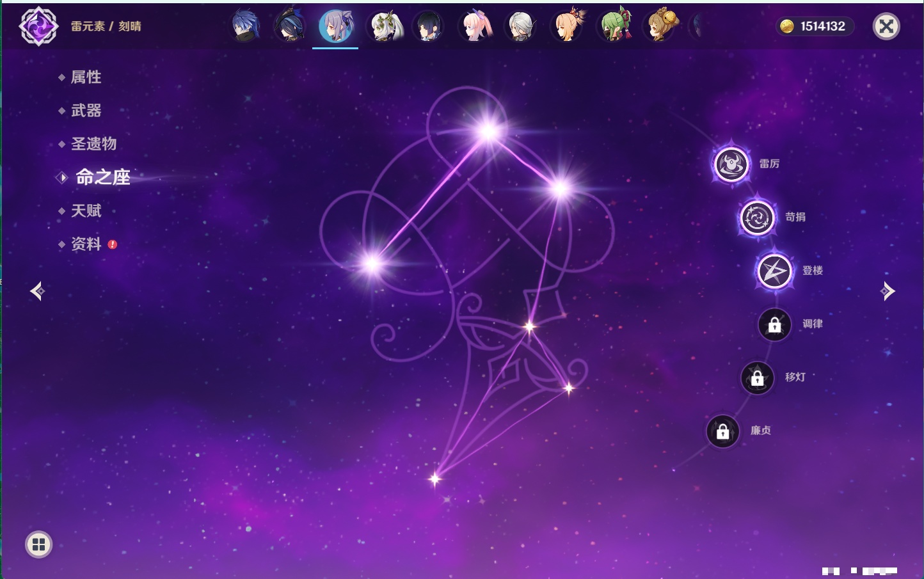
Task: Select the 登楼 constellation icon
Action: pyautogui.click(x=774, y=271)
